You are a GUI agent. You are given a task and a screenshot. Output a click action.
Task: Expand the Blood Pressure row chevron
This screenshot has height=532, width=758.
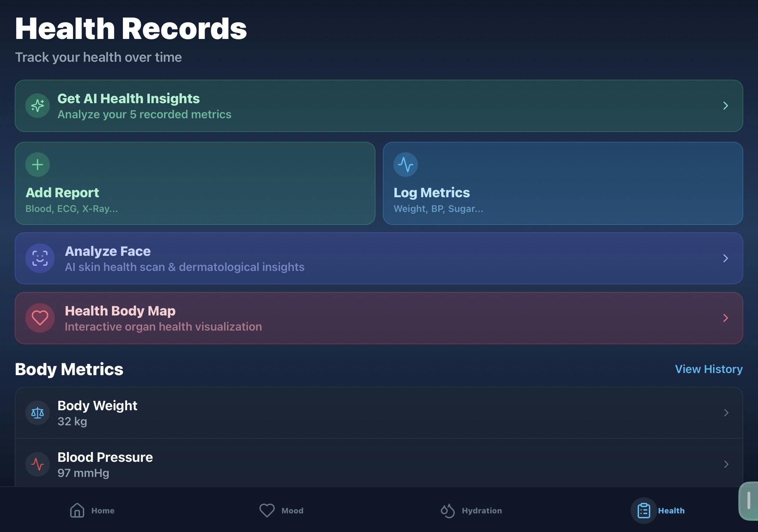[x=726, y=464]
